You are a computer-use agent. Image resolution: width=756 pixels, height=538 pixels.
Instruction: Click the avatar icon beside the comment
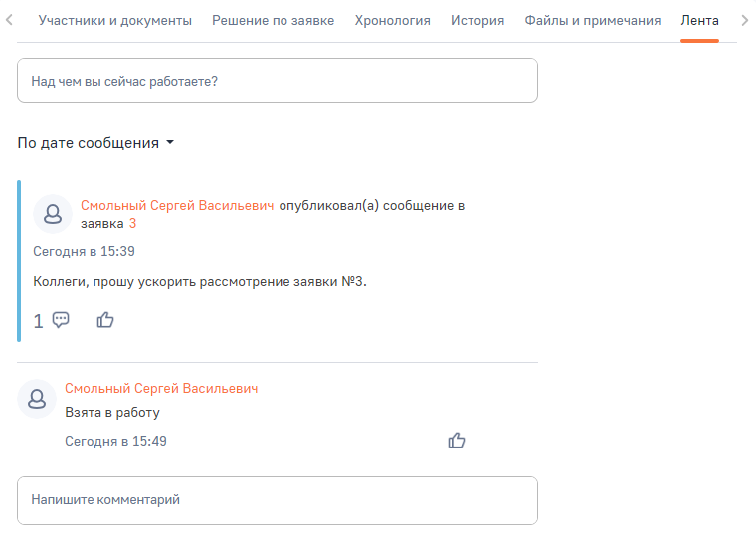pyautogui.click(x=37, y=399)
